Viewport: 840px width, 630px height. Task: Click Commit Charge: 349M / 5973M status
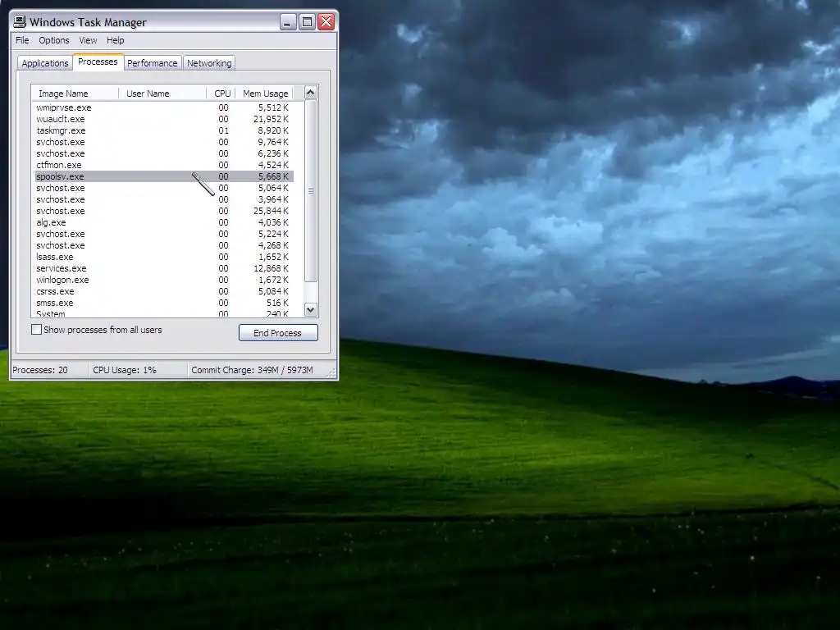click(x=252, y=370)
